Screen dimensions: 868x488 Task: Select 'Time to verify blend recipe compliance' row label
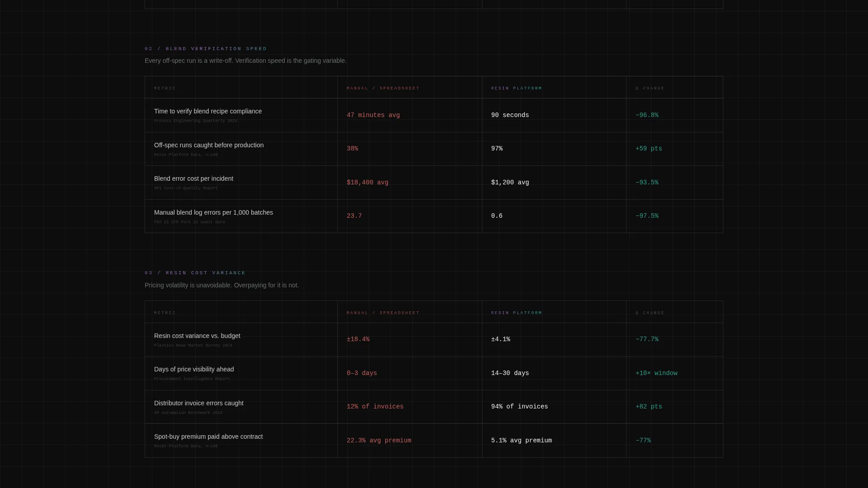point(208,111)
